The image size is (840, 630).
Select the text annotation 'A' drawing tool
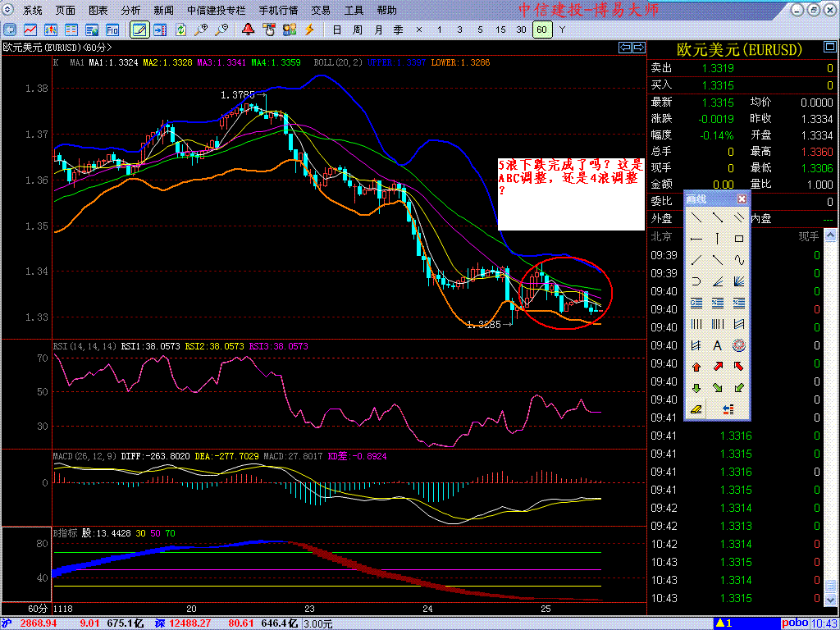tap(718, 345)
